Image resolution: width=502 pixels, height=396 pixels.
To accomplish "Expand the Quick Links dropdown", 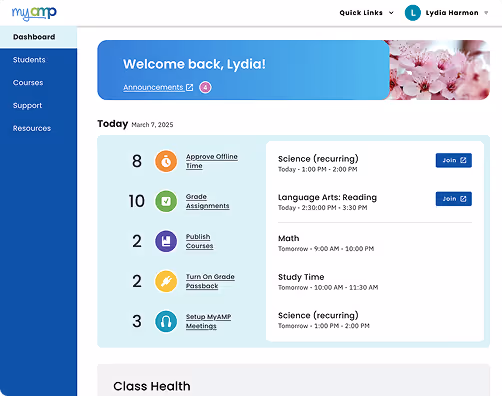I will pos(366,13).
